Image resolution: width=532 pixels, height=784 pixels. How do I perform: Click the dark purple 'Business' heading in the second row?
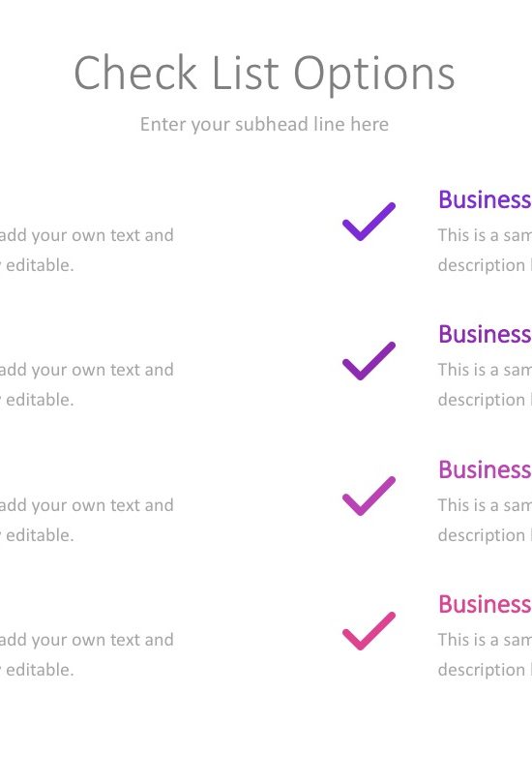pyautogui.click(x=485, y=334)
